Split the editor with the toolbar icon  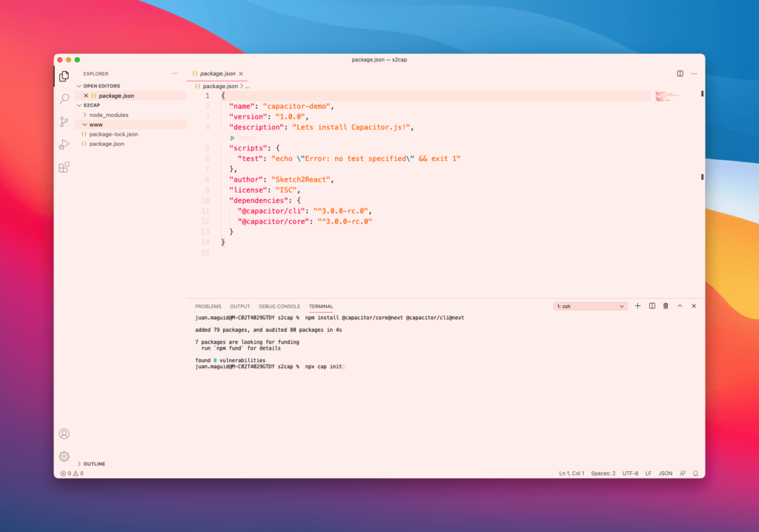(x=680, y=73)
